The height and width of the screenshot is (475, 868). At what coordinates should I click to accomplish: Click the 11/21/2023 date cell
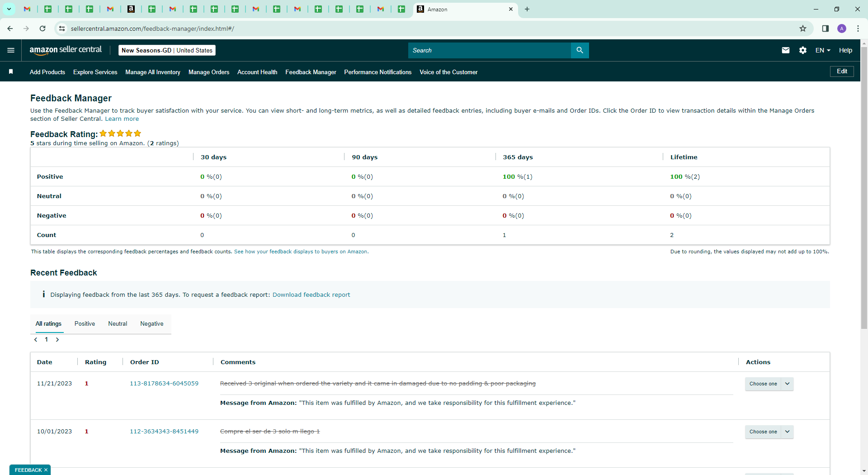54,384
